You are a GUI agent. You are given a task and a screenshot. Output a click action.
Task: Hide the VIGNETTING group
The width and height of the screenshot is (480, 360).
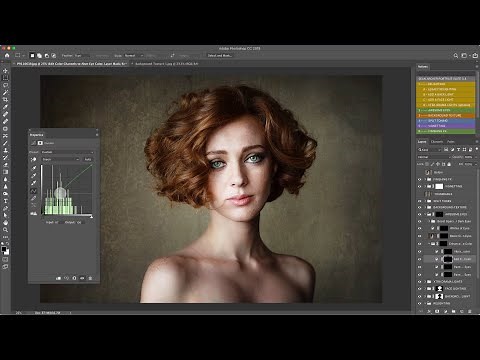[420, 187]
